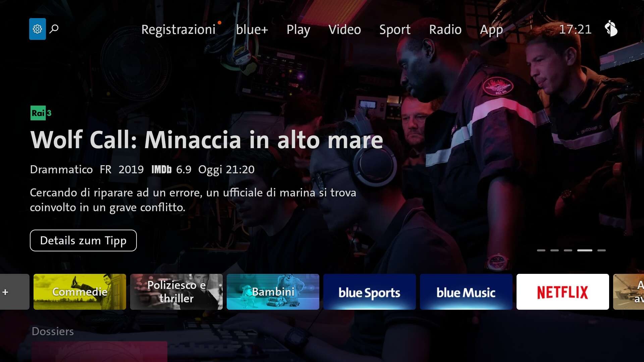Open the Poliziesco e thriller category
The height and width of the screenshot is (362, 644).
tap(176, 292)
